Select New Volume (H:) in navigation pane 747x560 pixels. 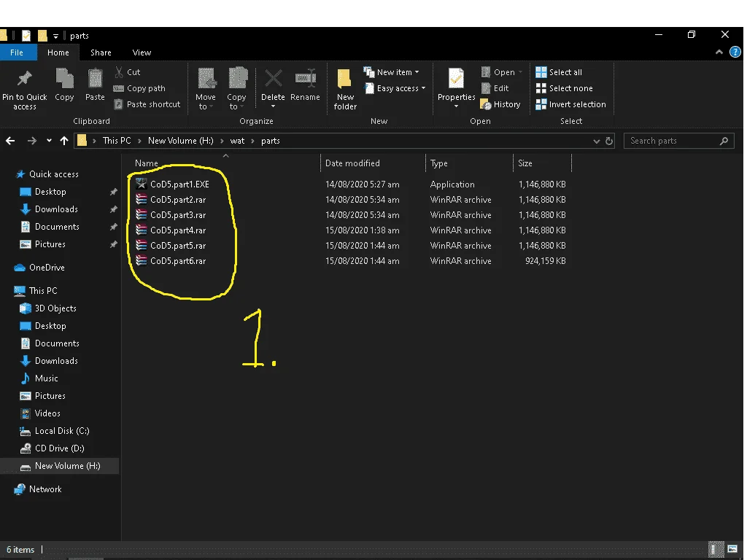click(x=67, y=466)
